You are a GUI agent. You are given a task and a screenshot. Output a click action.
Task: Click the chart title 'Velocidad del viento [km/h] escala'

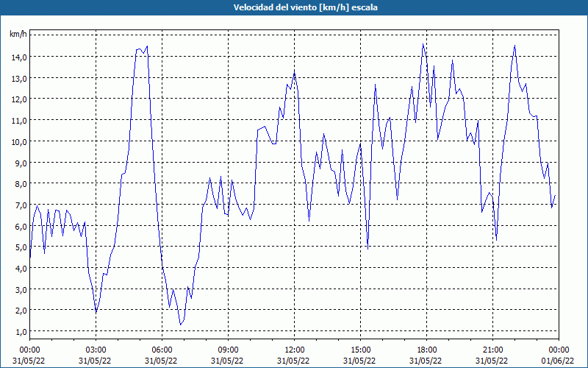point(305,7)
